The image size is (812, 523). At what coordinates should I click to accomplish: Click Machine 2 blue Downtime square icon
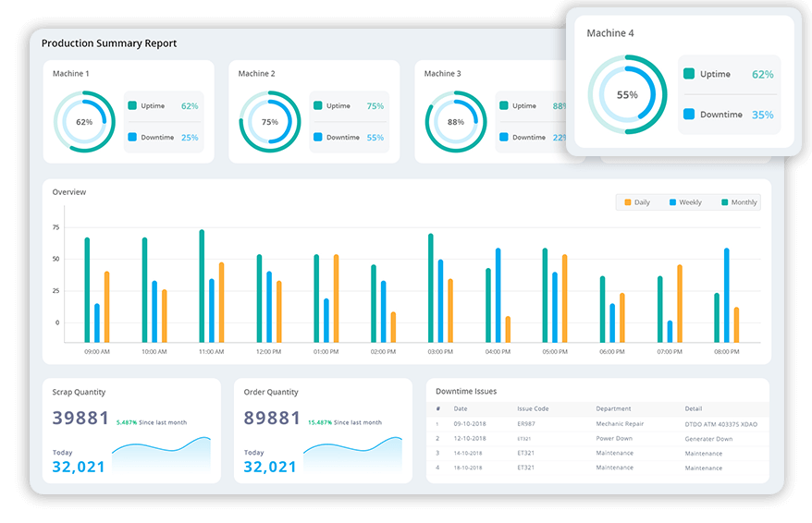click(x=317, y=137)
